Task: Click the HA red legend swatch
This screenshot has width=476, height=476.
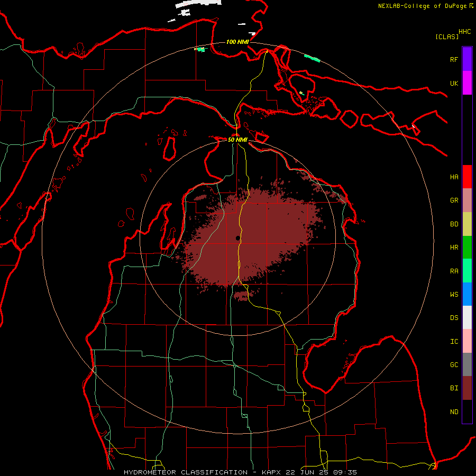Action: [467, 177]
